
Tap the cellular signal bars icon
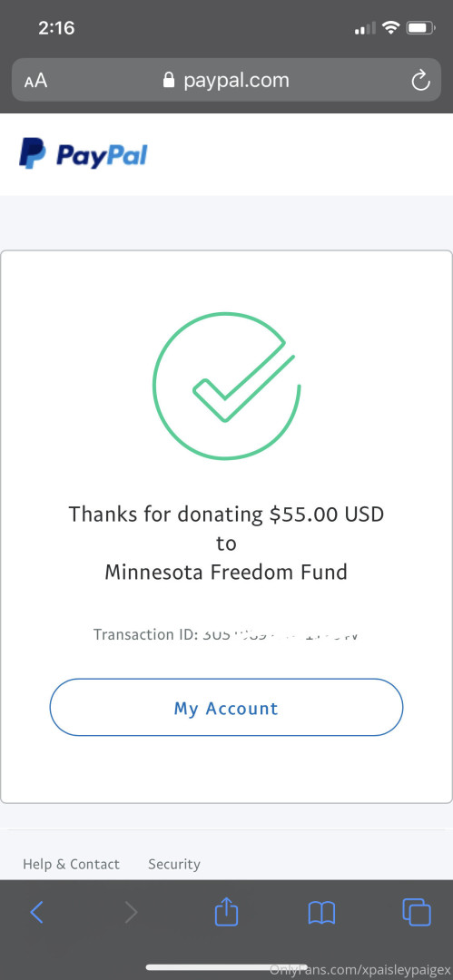tap(366, 28)
